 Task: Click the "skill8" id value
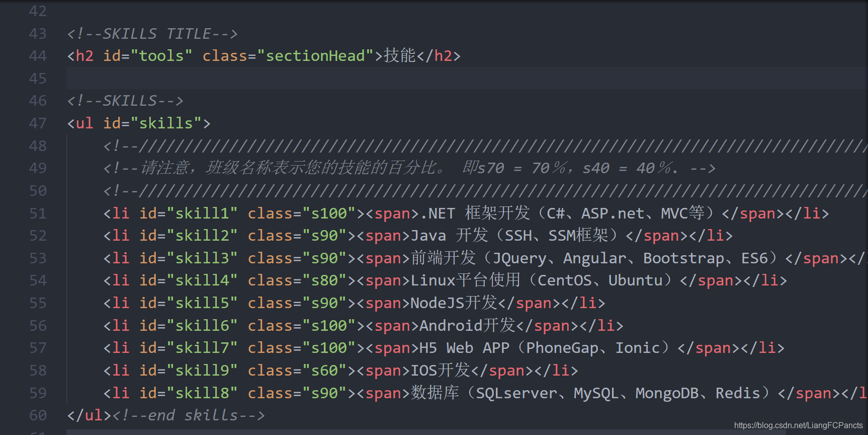202,393
